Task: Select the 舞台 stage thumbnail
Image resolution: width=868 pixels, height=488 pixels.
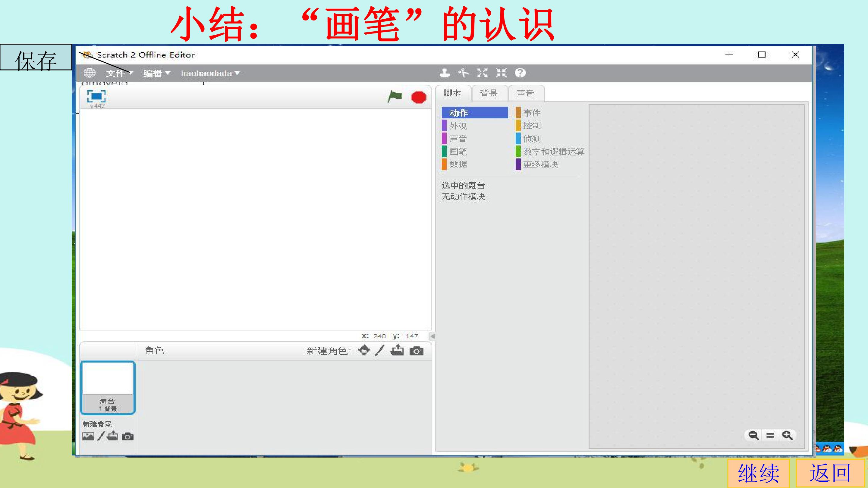Action: pos(108,388)
